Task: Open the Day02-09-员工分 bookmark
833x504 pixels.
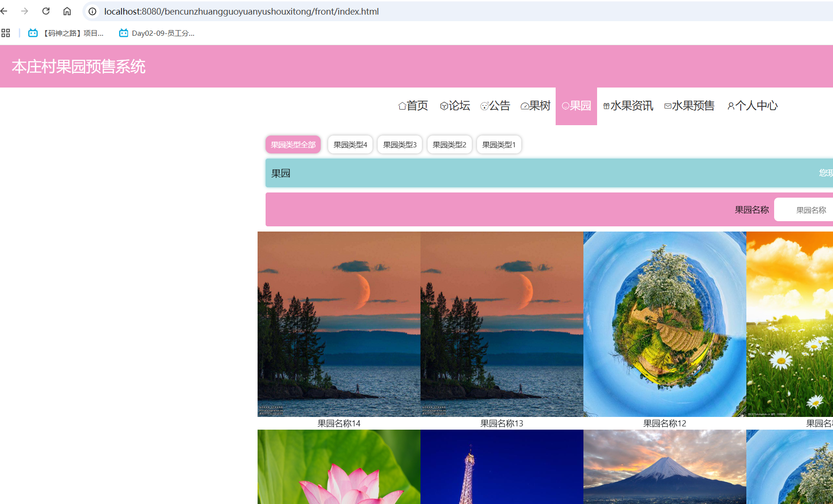Action: click(157, 33)
